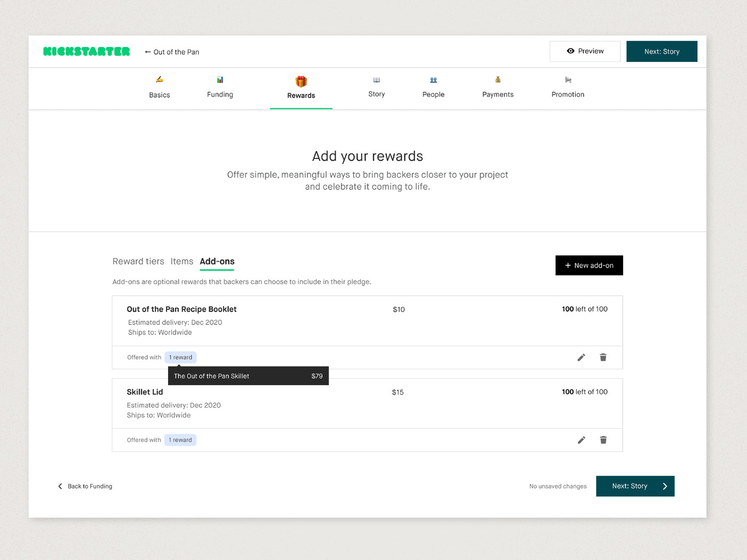Click the Kickstarter logo
747x560 pixels.
coord(86,51)
